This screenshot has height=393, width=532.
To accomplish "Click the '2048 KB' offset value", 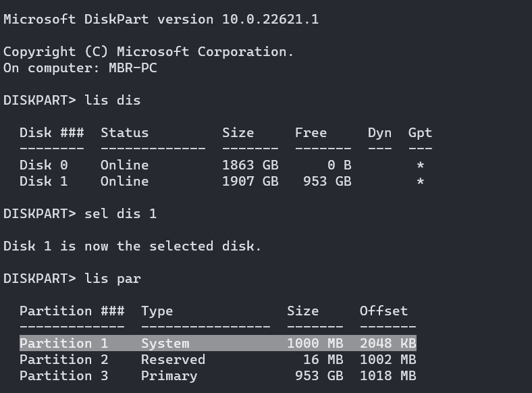I will point(388,344).
